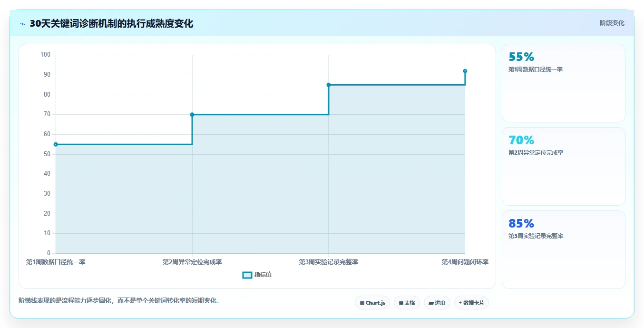The height and width of the screenshot is (328, 644).
Task: Click the chart title 30天关键词诊断机制的执行成熟度变化
Action: tap(111, 24)
